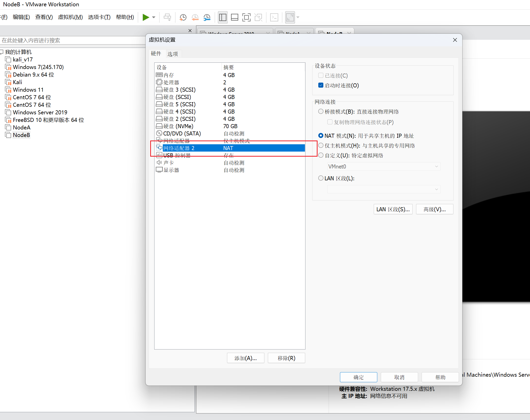Click the 取消 cancel button
The height and width of the screenshot is (420, 530).
pyautogui.click(x=399, y=377)
